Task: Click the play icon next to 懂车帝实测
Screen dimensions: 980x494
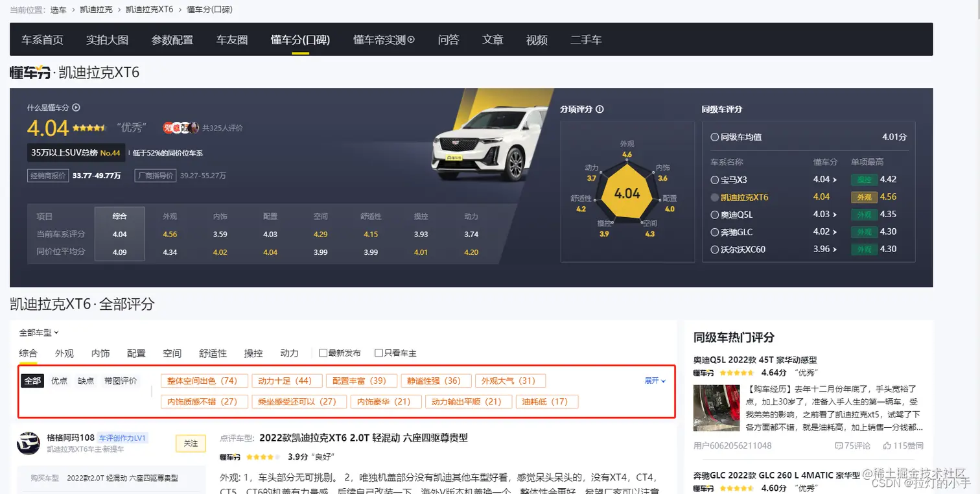Action: (x=410, y=40)
